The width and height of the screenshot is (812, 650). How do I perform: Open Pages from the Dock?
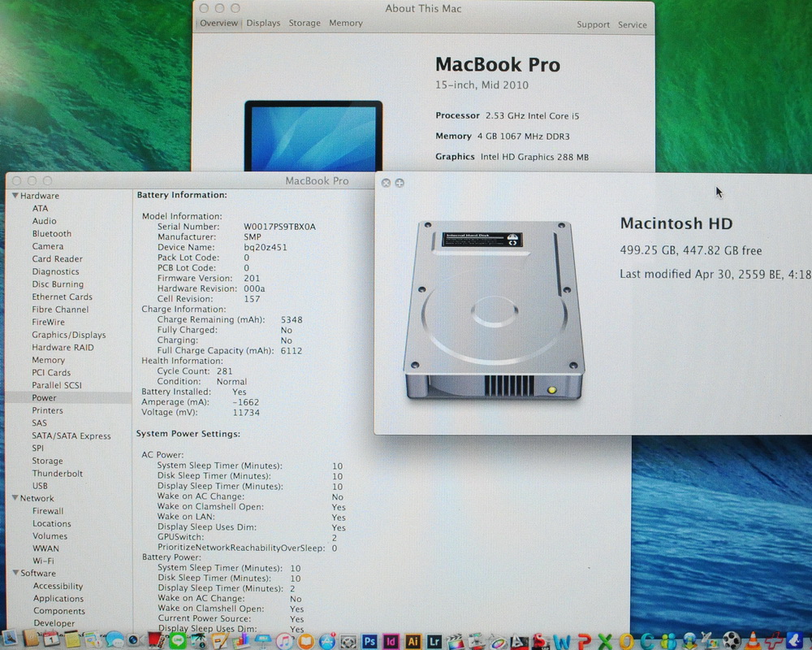coord(220,641)
